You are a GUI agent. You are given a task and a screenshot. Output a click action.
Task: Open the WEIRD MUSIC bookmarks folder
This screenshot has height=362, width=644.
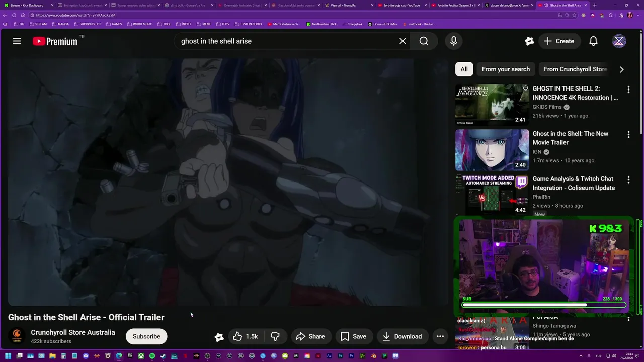[x=139, y=24]
